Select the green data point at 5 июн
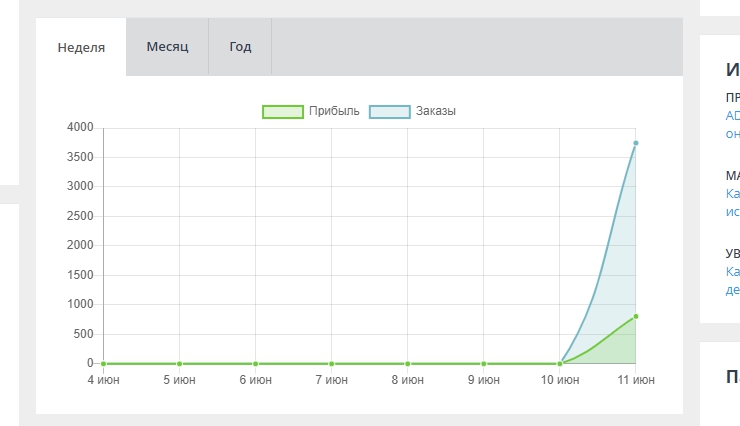 [179, 364]
